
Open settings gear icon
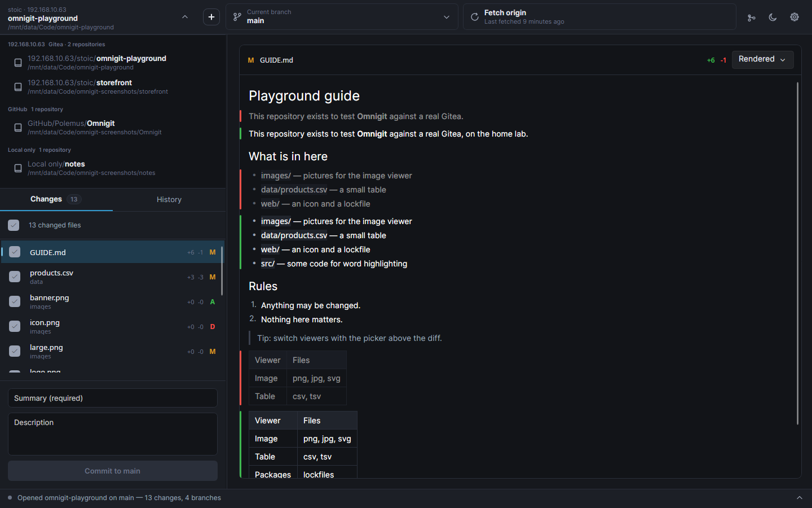[795, 17]
